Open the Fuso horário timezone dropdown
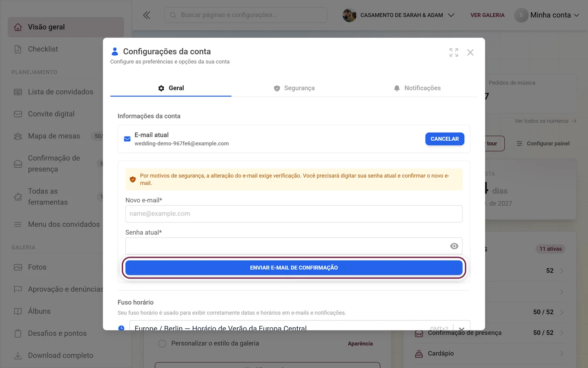 (x=300, y=325)
